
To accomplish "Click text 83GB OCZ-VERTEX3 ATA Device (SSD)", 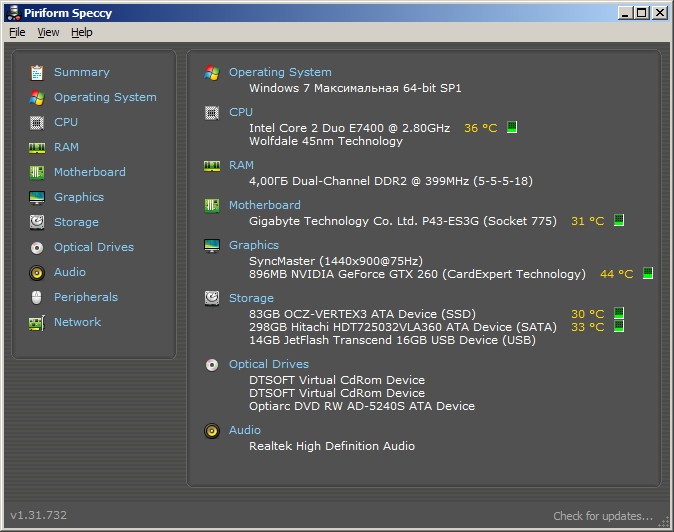I will coord(362,314).
